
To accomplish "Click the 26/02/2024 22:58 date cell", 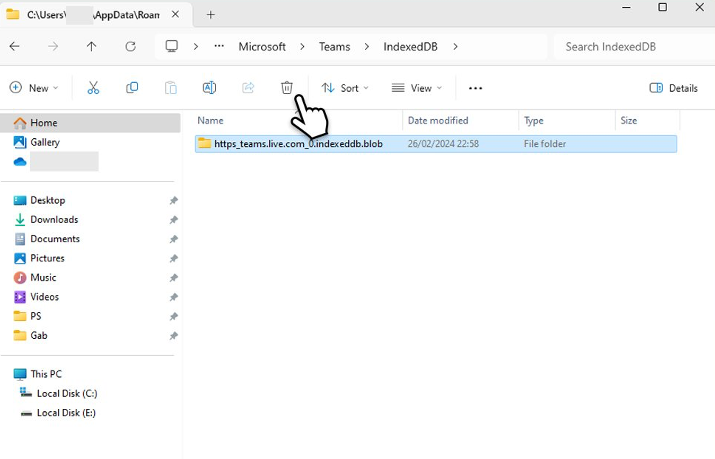I will tap(443, 144).
